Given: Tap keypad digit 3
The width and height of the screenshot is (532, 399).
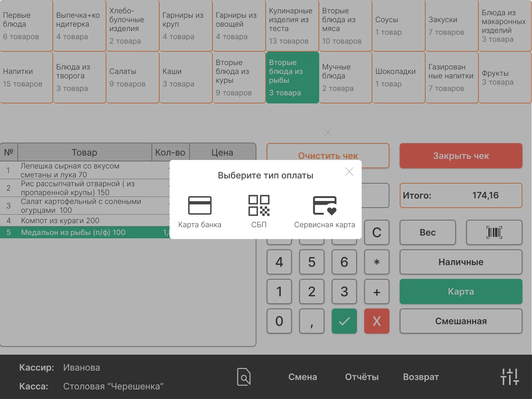Looking at the screenshot, I should pos(344,291).
